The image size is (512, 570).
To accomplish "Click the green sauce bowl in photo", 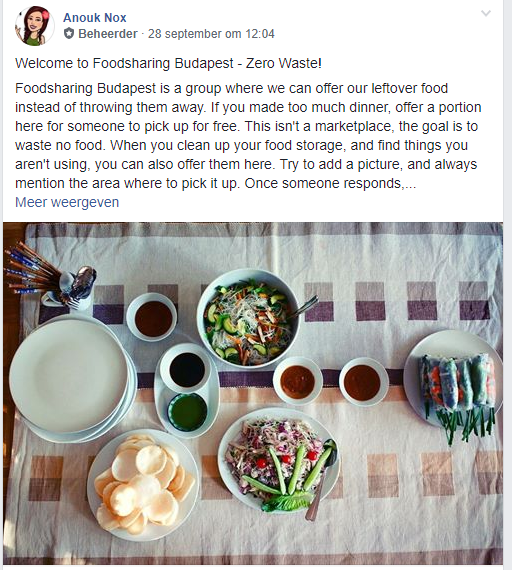I will 187,413.
